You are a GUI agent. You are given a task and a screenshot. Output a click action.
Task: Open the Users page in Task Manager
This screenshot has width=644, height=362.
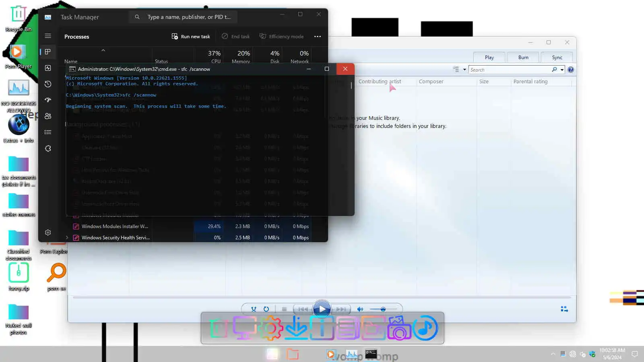tap(48, 116)
